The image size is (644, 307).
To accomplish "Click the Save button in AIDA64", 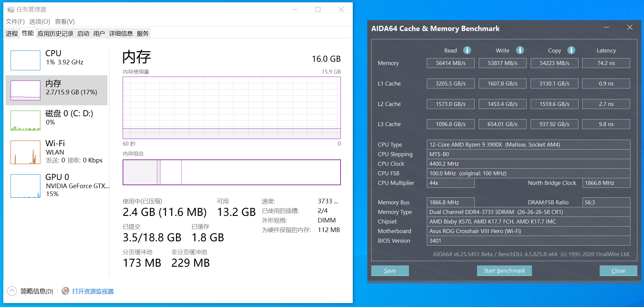I will tap(390, 271).
